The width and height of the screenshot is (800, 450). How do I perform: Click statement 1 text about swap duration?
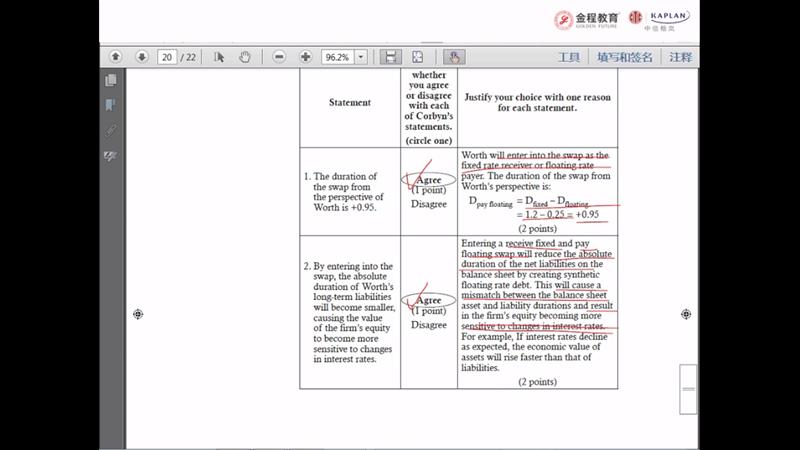click(x=344, y=192)
